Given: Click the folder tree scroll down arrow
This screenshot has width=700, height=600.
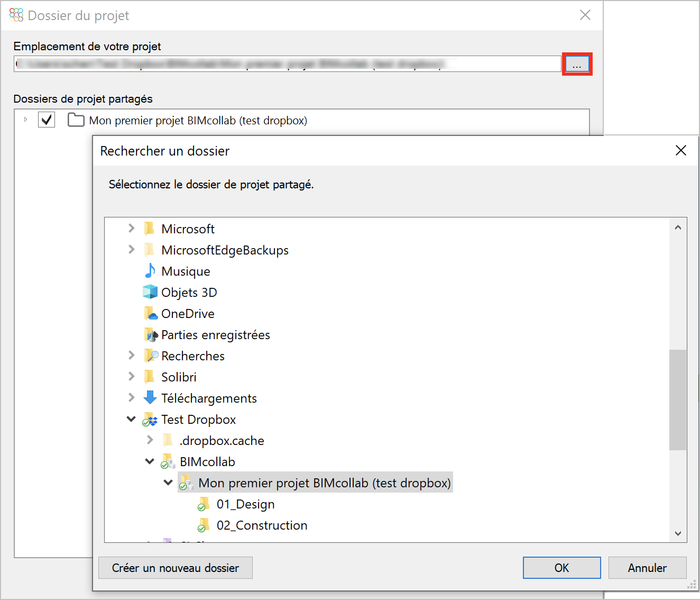Looking at the screenshot, I should [678, 533].
